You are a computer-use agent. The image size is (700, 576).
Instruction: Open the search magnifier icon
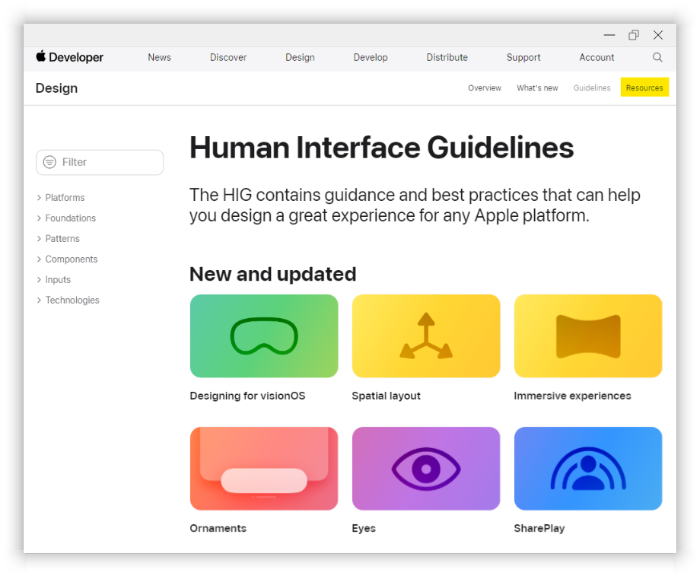click(657, 57)
